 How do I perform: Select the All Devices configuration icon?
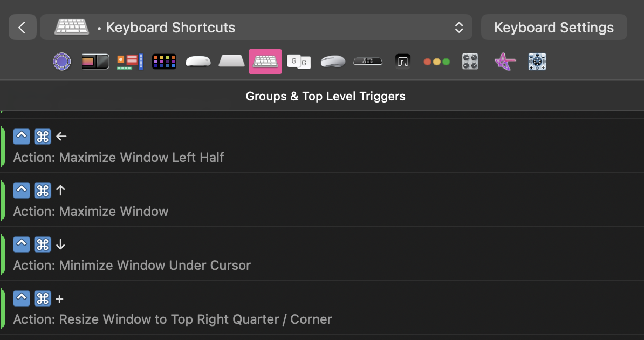[62, 62]
